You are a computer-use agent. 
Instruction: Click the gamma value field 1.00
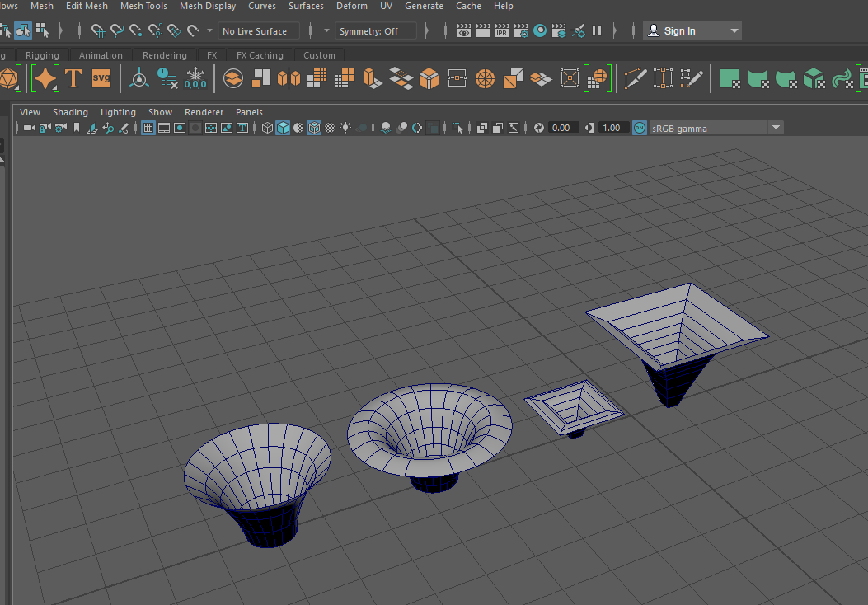(613, 129)
